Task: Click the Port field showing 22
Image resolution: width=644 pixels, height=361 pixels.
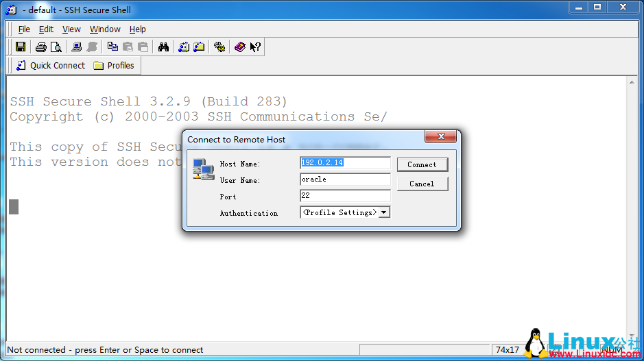Action: tap(345, 196)
